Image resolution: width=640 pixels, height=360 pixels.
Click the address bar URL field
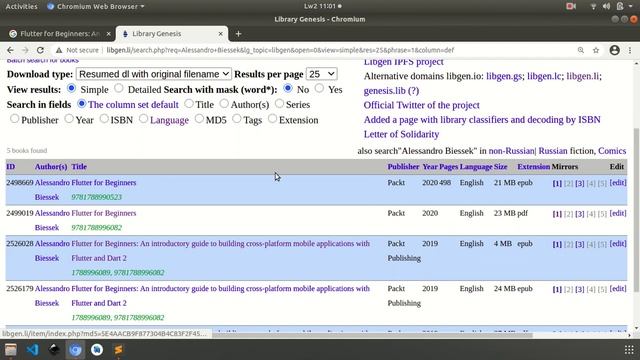[280, 50]
